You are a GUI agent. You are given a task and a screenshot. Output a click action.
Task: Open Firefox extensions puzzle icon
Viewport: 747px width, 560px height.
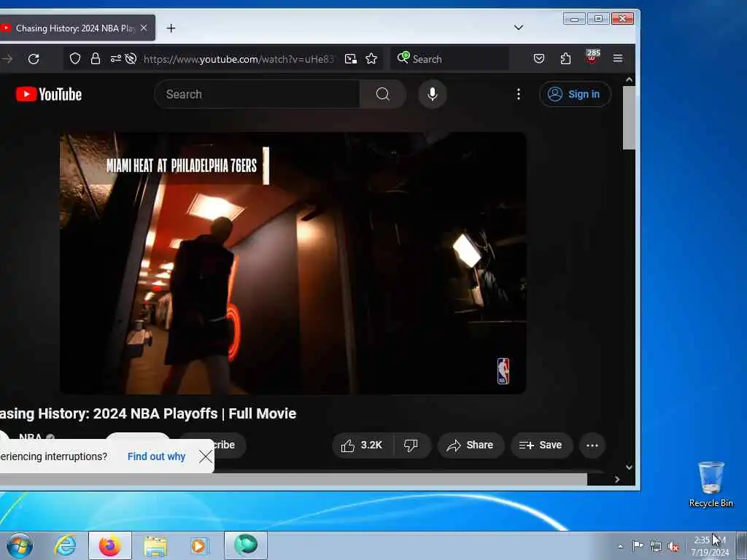coord(565,58)
